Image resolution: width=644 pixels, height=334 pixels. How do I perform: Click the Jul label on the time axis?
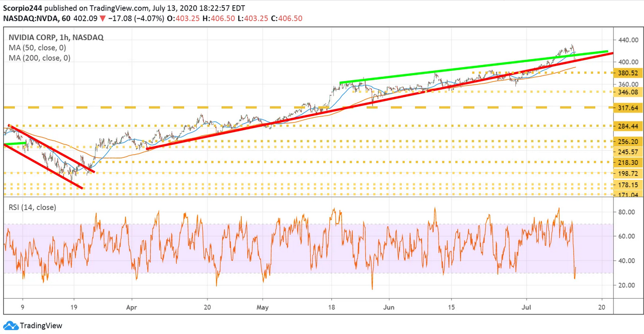coord(527,306)
